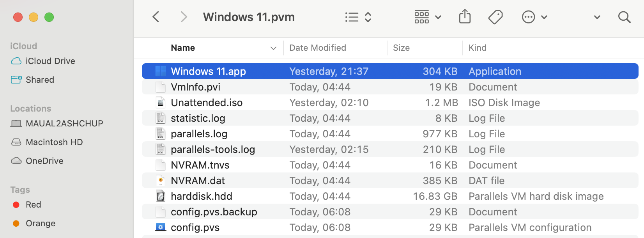Viewport: 644px width, 238px height.
Task: Sort by the Name column header
Action: click(x=183, y=48)
